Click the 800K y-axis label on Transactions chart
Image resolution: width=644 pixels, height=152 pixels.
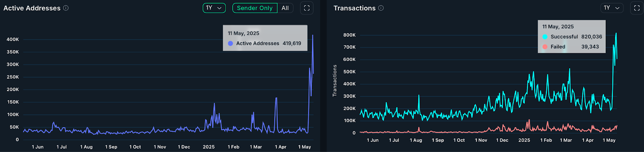click(349, 35)
